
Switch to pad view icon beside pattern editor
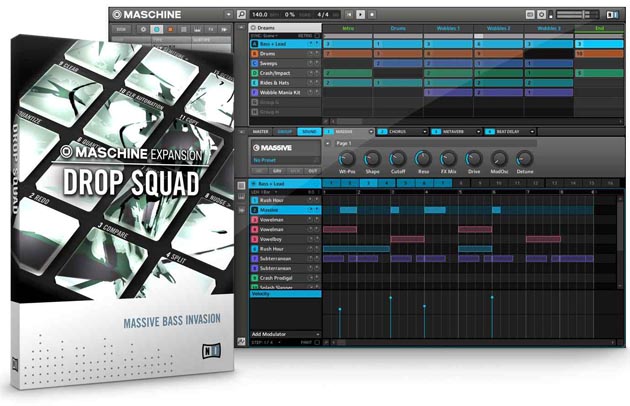[241, 185]
